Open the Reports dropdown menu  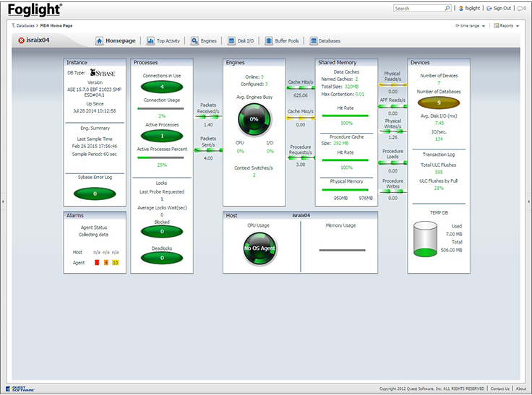[x=506, y=26]
